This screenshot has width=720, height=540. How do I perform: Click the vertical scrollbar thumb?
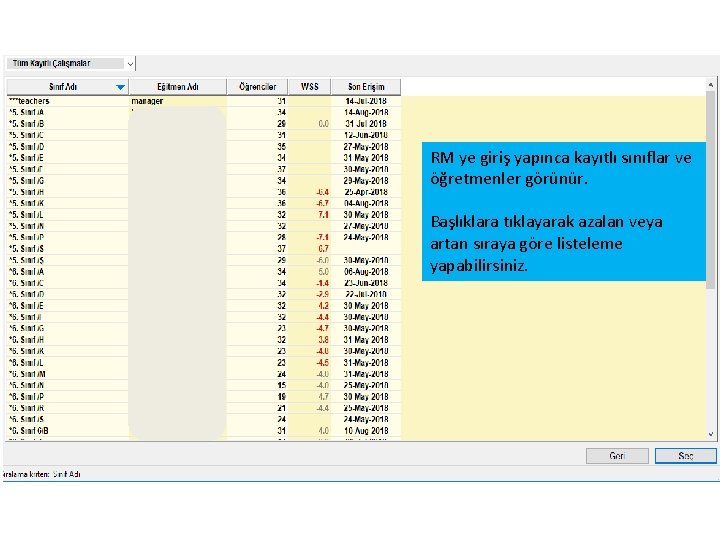click(x=711, y=190)
